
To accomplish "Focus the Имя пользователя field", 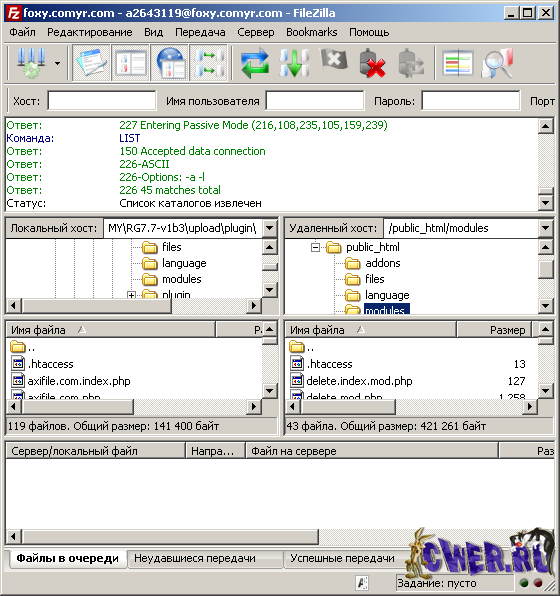I will point(315,101).
